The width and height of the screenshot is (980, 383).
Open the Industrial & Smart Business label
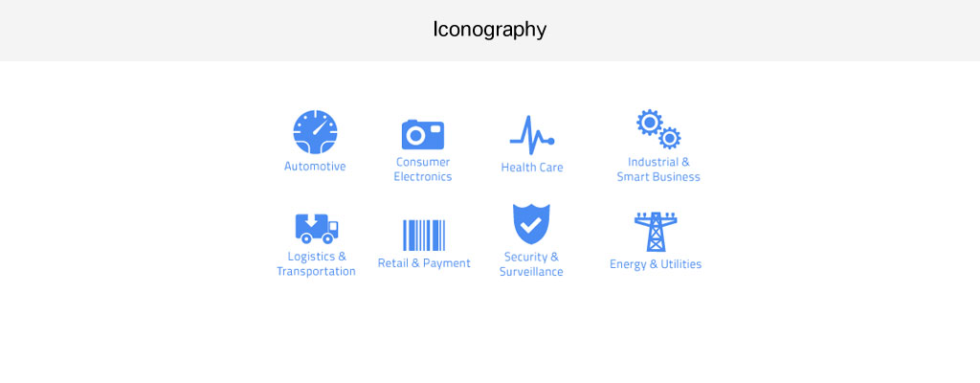658,169
